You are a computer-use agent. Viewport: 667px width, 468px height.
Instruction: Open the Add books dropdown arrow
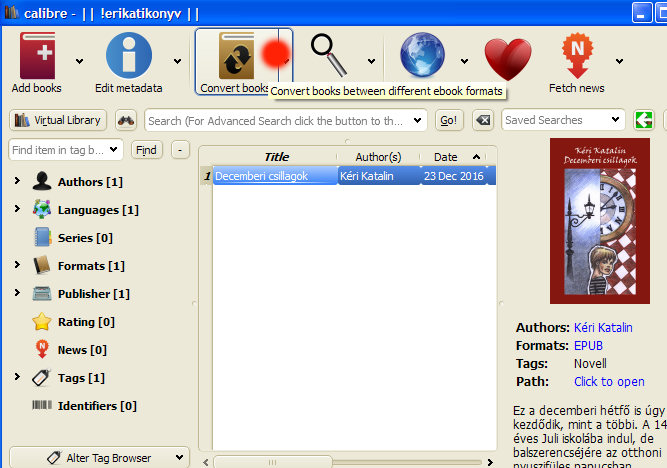click(x=79, y=61)
